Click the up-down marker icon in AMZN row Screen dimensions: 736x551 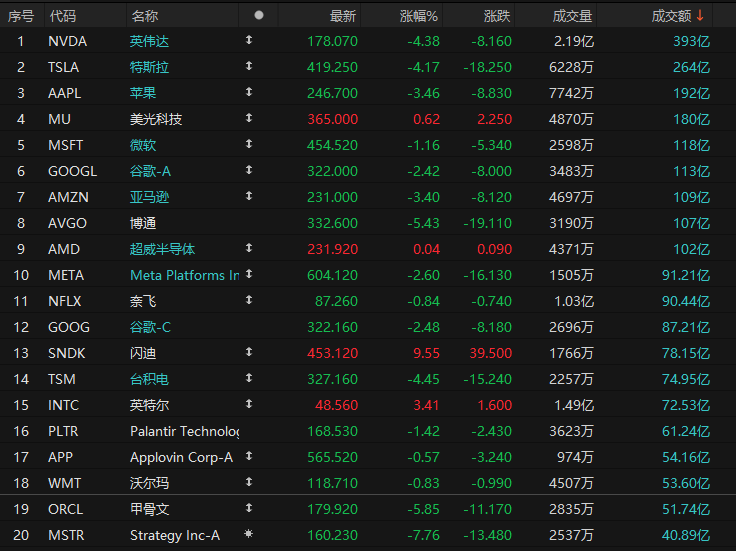[249, 196]
